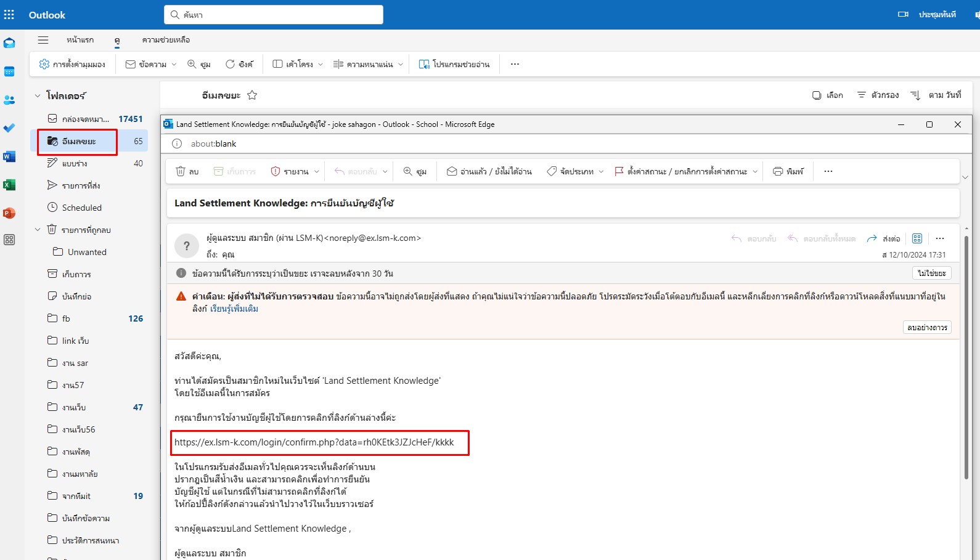Open the ความช่วยเหลือ help tab
This screenshot has height=560, width=980.
pos(166,40)
